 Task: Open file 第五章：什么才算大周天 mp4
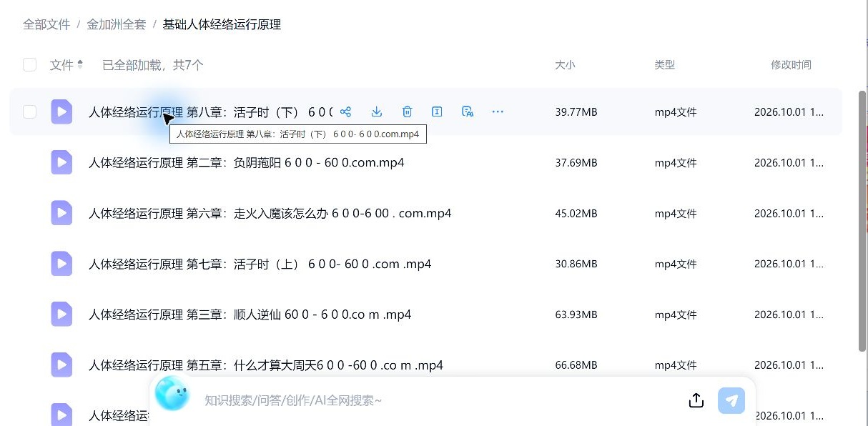(265, 365)
